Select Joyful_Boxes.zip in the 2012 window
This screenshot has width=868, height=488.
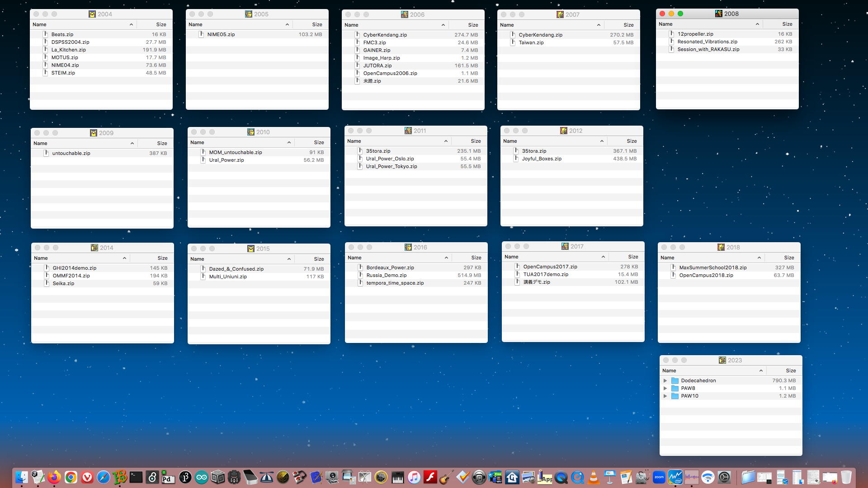tap(542, 159)
